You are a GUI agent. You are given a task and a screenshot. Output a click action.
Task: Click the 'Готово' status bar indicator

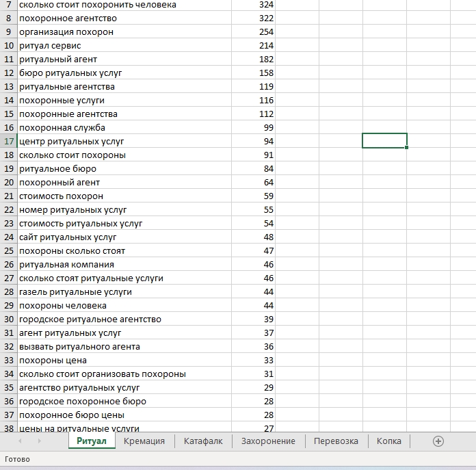[x=17, y=459]
